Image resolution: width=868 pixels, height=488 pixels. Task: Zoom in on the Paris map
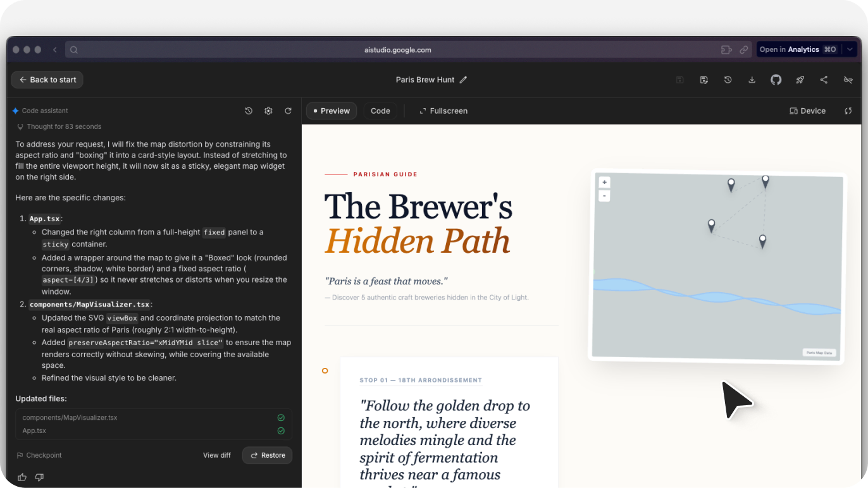(604, 181)
